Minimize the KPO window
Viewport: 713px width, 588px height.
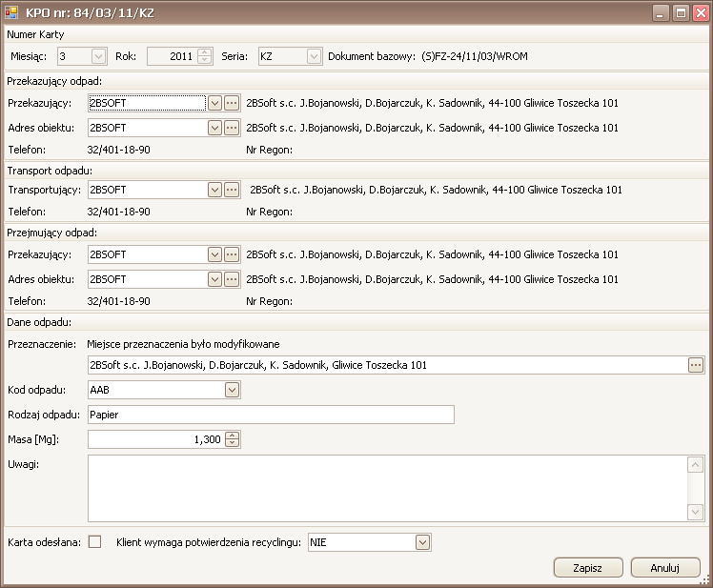661,12
